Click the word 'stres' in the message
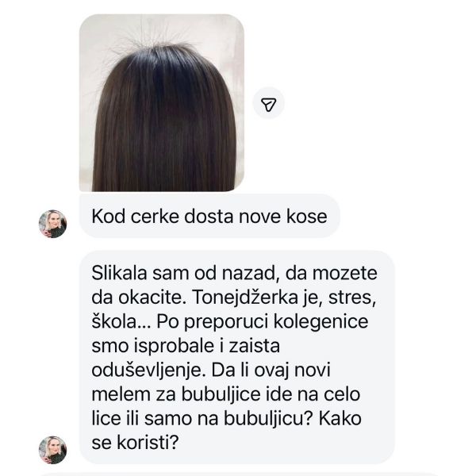This screenshot has height=476, width=476. pyautogui.click(x=352, y=297)
